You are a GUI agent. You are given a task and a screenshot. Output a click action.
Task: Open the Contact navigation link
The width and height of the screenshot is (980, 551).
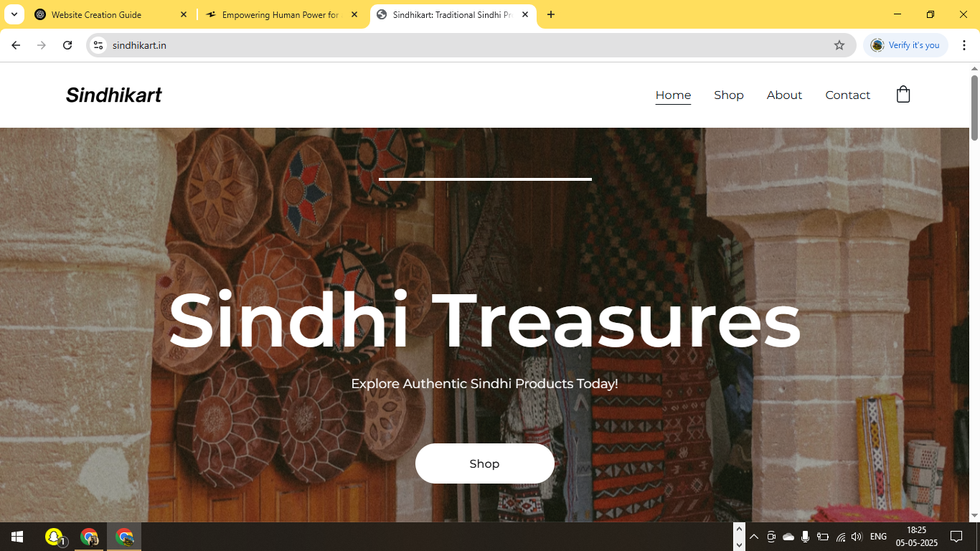click(847, 95)
